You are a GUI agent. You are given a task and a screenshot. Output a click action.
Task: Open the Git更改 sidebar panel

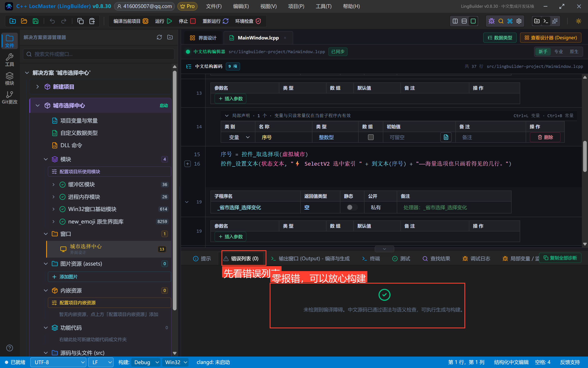click(9, 97)
